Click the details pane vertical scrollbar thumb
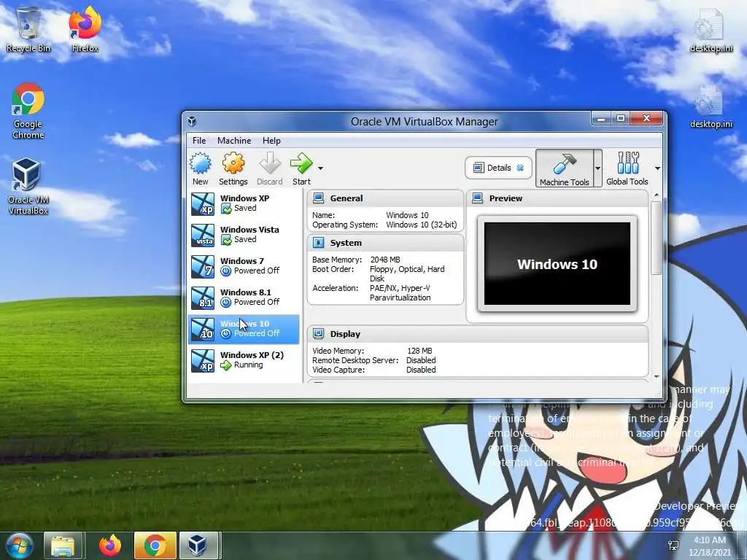 (657, 238)
